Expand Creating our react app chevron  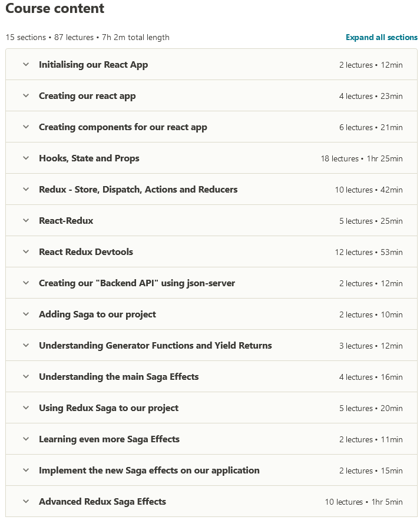coord(26,96)
